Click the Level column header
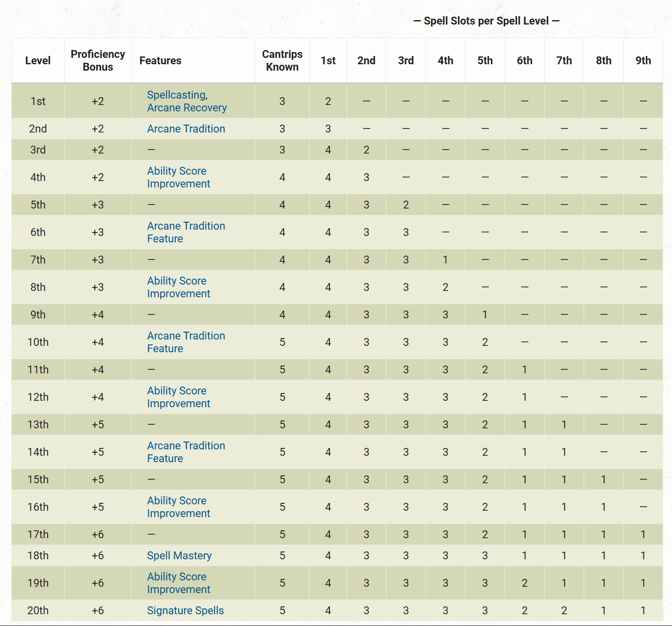672x626 pixels. [x=38, y=60]
